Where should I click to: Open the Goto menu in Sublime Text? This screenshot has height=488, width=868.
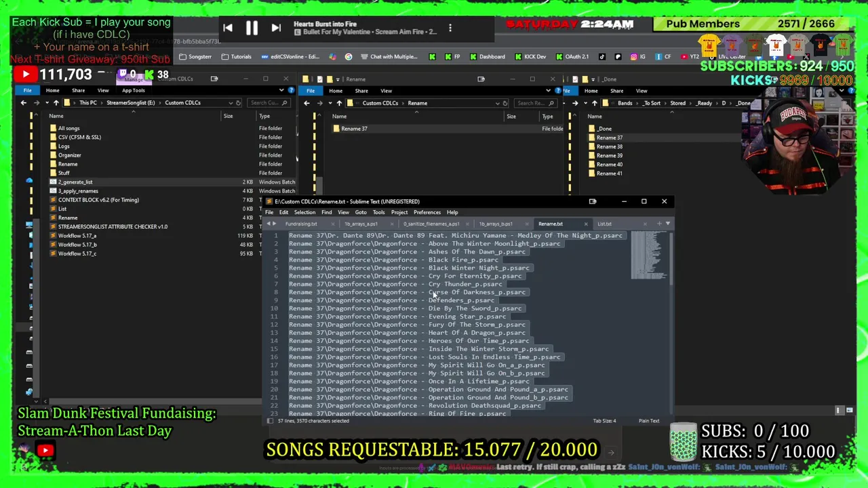(x=361, y=212)
